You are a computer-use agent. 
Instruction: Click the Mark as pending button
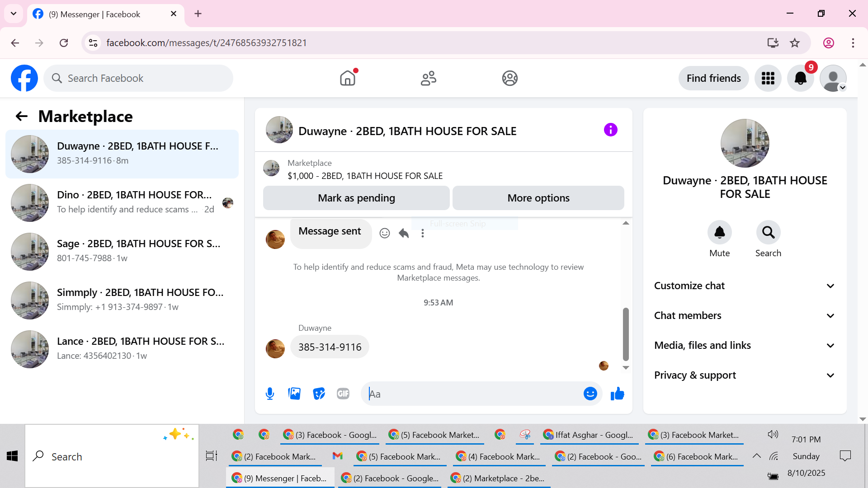pos(356,198)
